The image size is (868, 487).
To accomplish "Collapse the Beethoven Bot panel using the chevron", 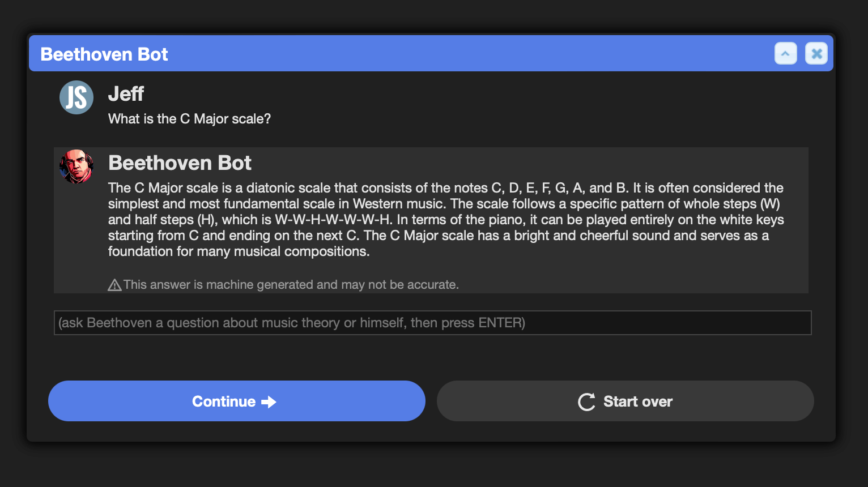I will pyautogui.click(x=785, y=54).
